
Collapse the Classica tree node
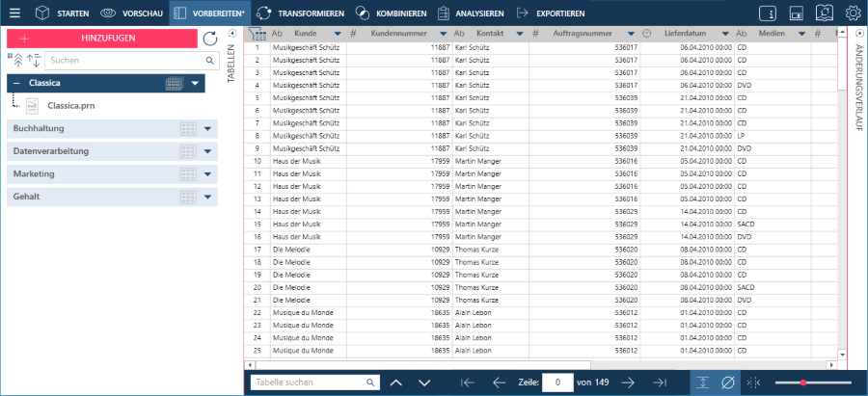16,84
